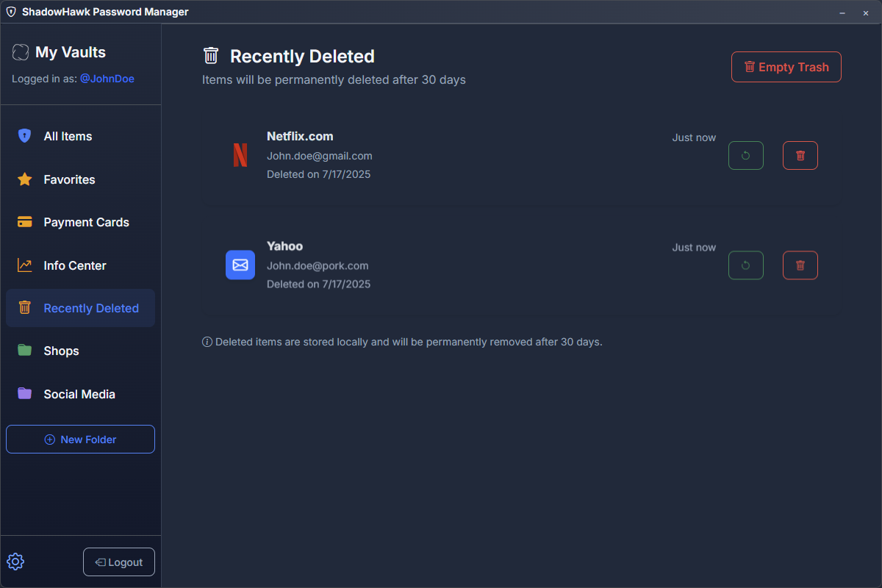
Task: Click the Logout button
Action: tap(119, 562)
